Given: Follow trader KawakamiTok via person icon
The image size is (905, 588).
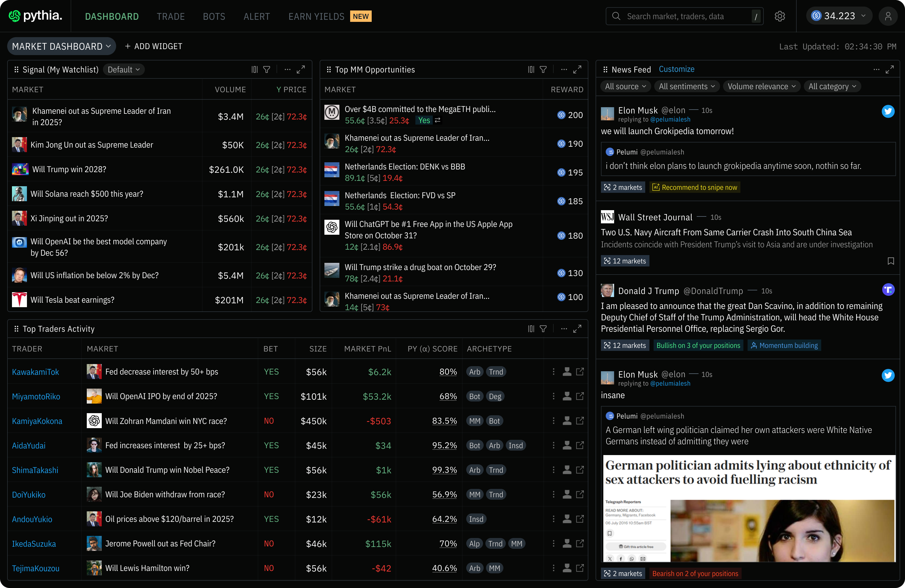Looking at the screenshot, I should (567, 372).
